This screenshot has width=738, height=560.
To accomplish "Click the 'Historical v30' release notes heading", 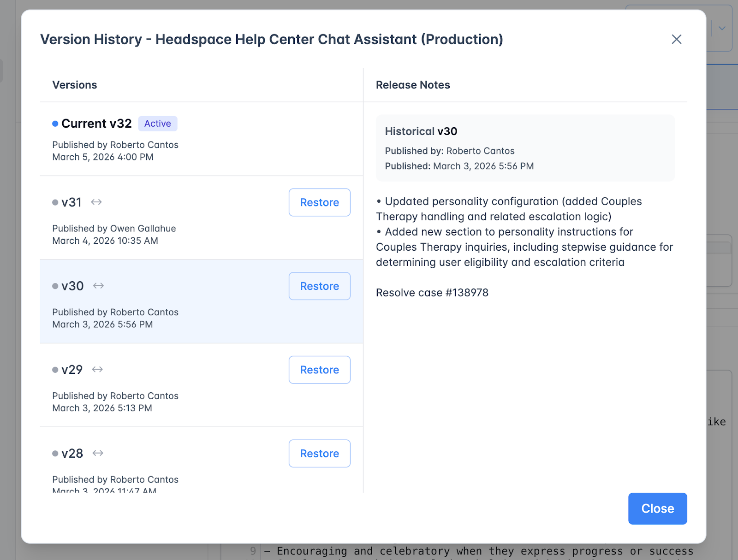I will (x=421, y=131).
